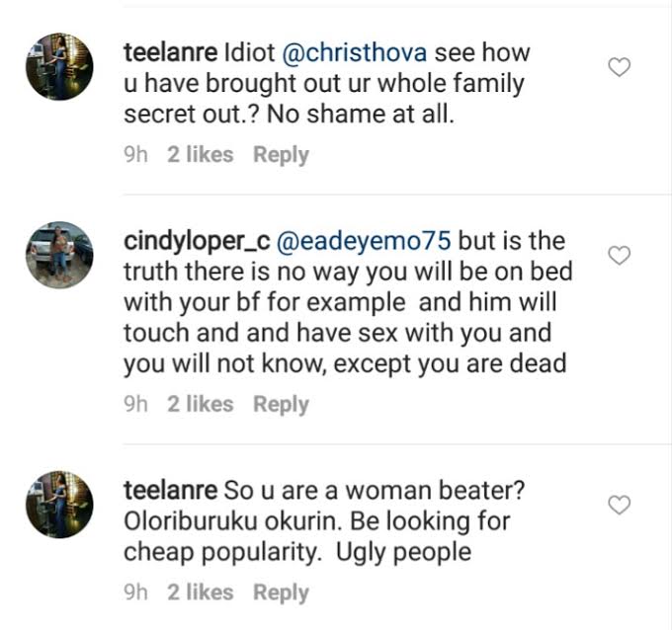This screenshot has height=630, width=672.
Task: Reply to teelanre's "No shame at all" comment
Action: [281, 155]
